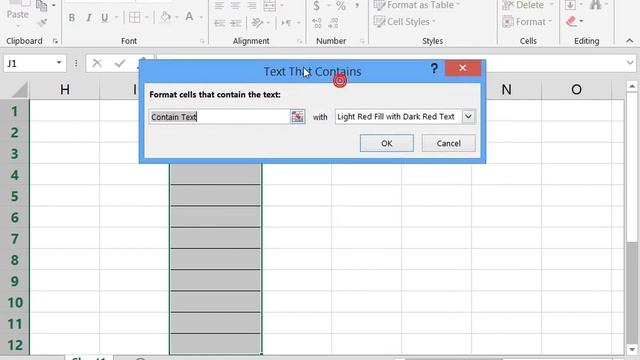Click the dialog Help question mark

tap(434, 69)
